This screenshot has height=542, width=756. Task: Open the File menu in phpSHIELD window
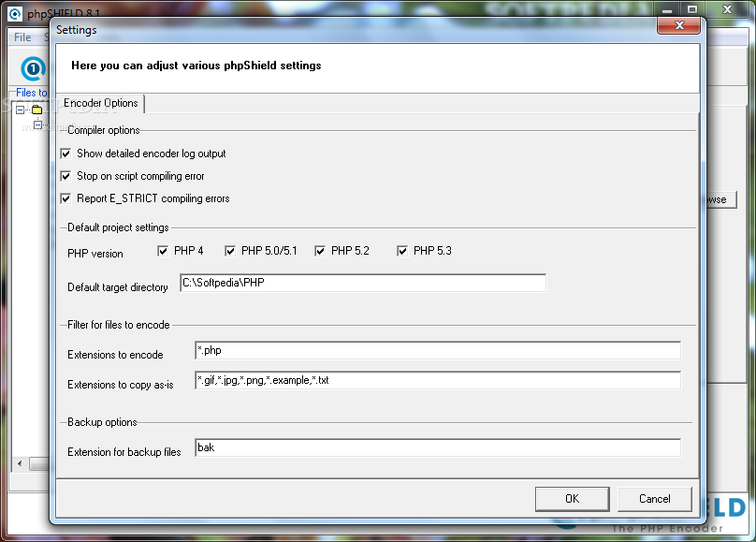pyautogui.click(x=22, y=37)
